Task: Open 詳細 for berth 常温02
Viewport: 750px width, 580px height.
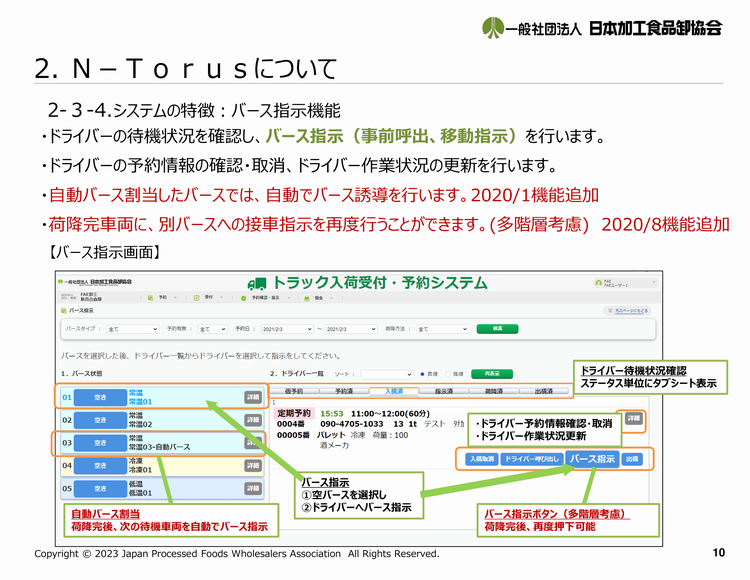Action: click(x=253, y=420)
